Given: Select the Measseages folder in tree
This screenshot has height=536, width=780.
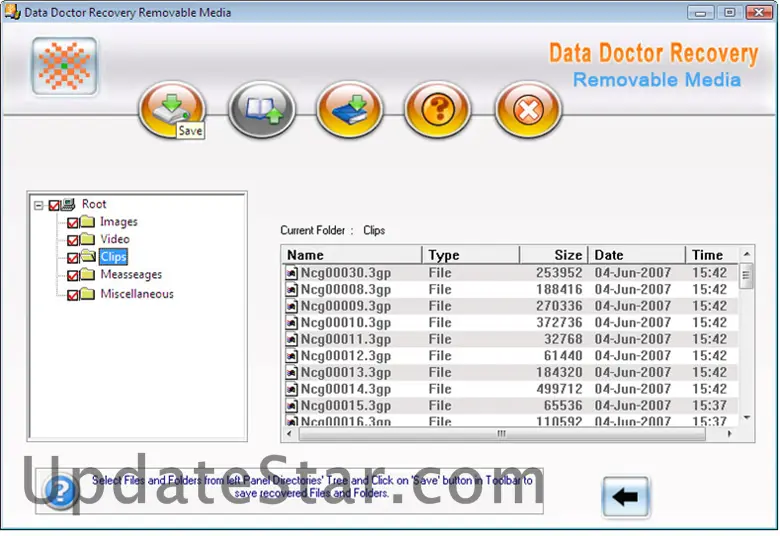Looking at the screenshot, I should coord(130,275).
